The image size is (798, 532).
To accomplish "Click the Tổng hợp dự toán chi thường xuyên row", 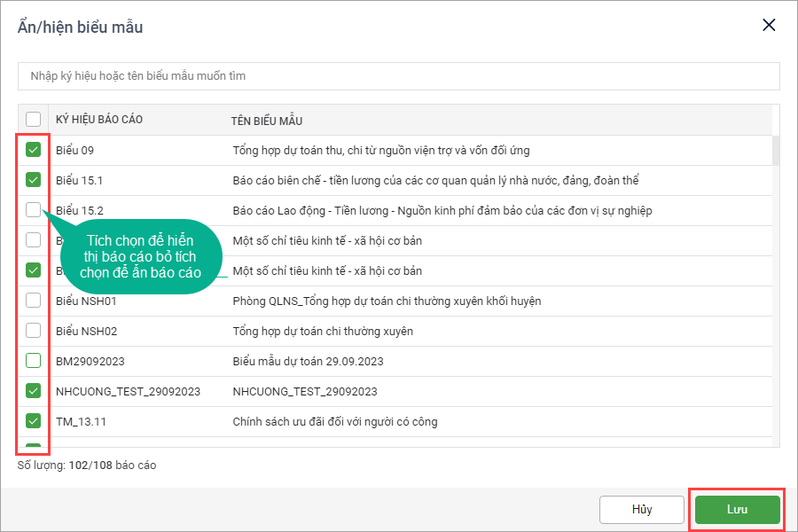I will tap(323, 331).
